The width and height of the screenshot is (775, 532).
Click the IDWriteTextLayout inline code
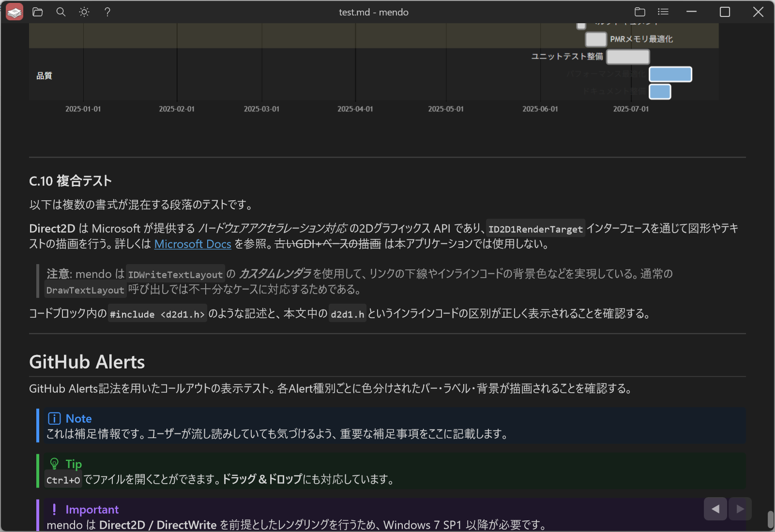(x=175, y=275)
